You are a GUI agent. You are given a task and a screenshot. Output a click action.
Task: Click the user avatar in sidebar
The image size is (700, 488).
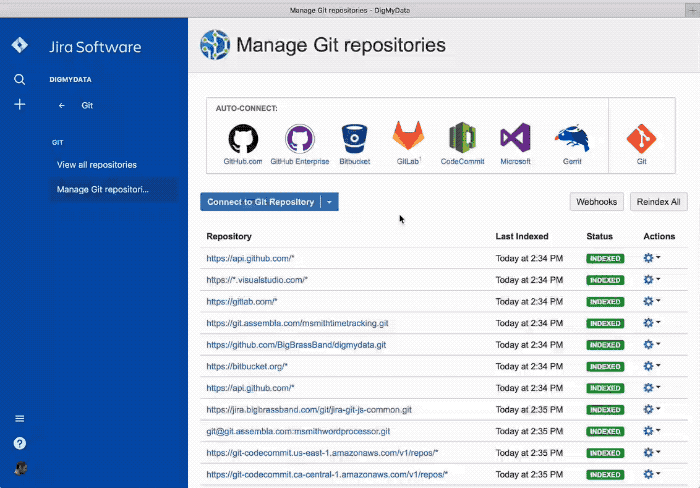tap(21, 468)
